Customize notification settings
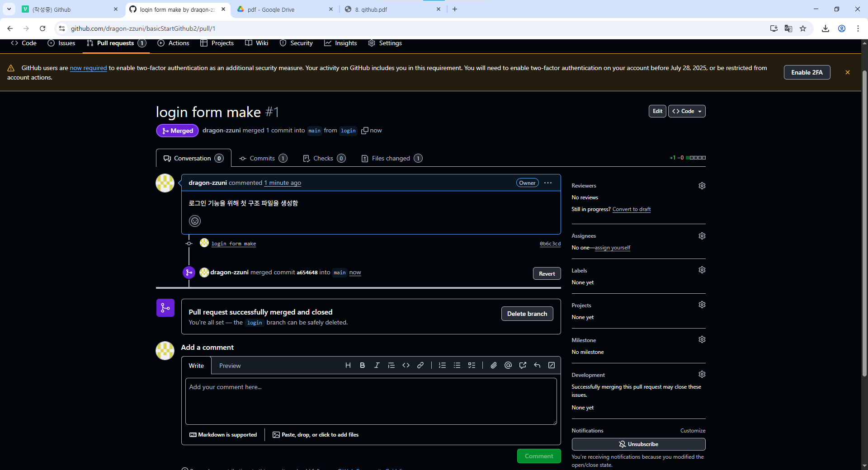This screenshot has width=868, height=470. pyautogui.click(x=693, y=431)
